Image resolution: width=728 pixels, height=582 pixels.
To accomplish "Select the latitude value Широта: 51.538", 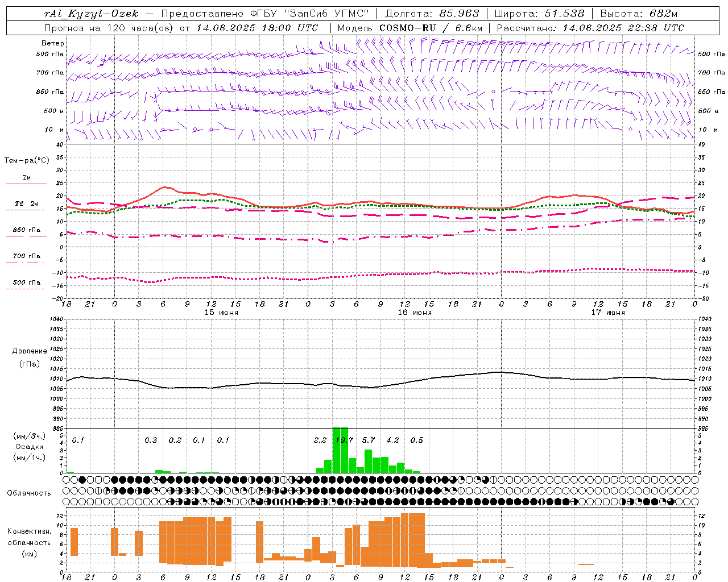I will (540, 14).
